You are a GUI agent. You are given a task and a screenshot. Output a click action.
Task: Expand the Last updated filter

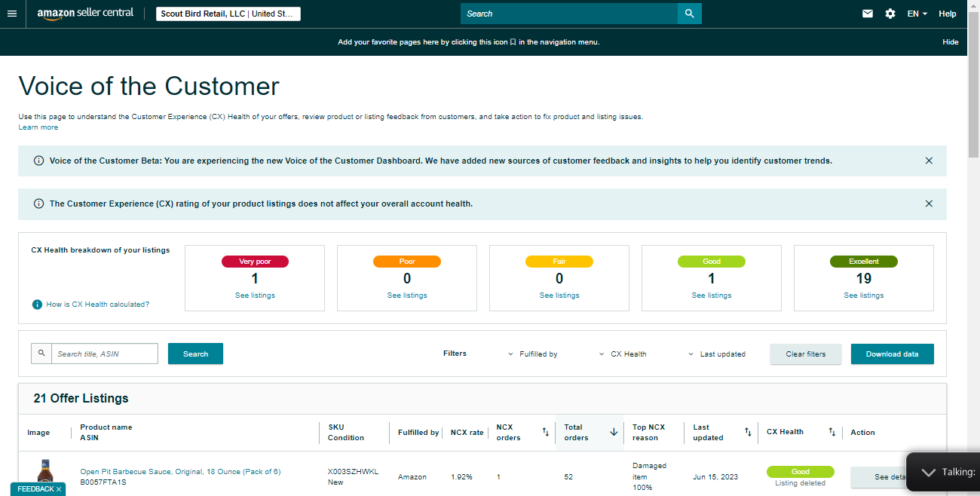(x=717, y=354)
